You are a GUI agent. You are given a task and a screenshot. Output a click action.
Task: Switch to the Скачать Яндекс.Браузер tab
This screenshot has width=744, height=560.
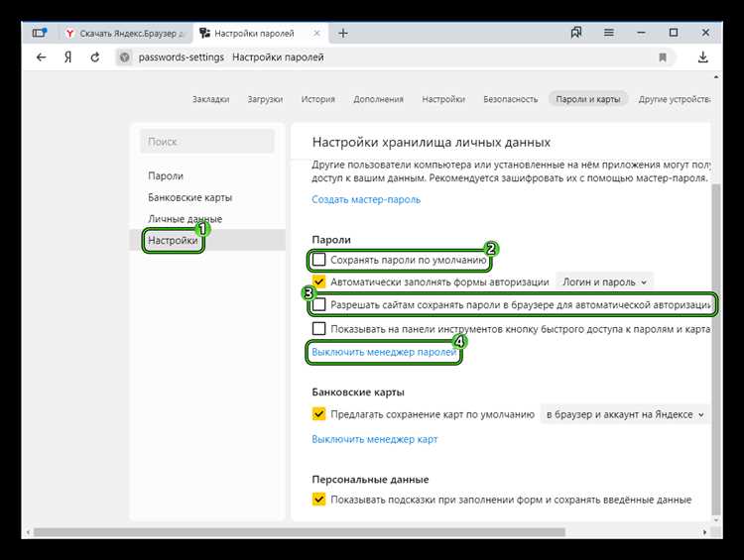125,33
